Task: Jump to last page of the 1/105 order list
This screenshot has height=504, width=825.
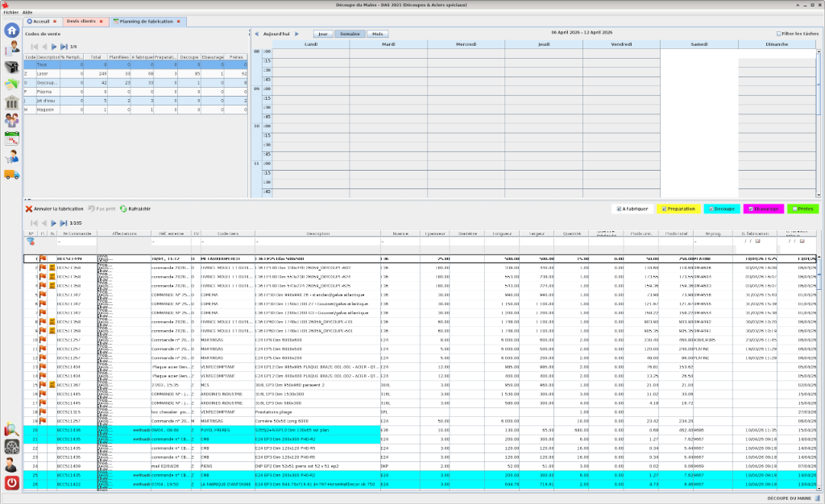Action: tap(64, 223)
